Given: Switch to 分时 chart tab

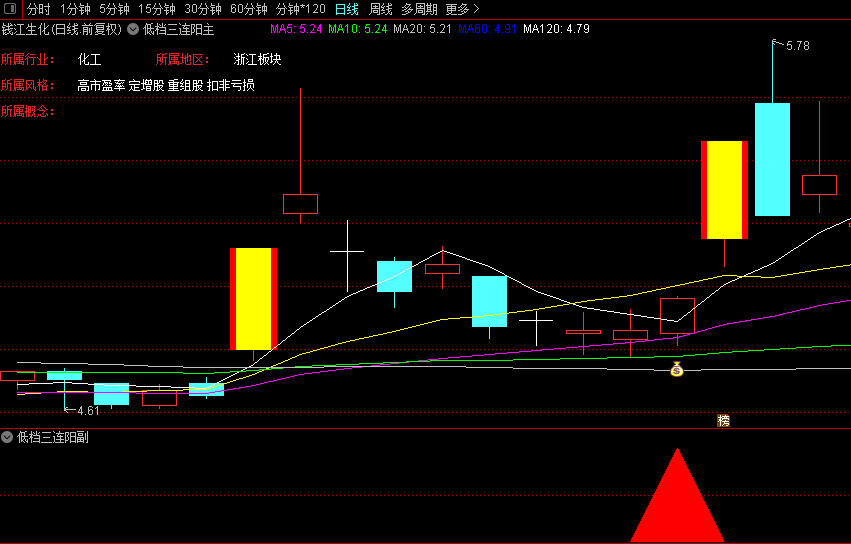Looking at the screenshot, I should (39, 9).
